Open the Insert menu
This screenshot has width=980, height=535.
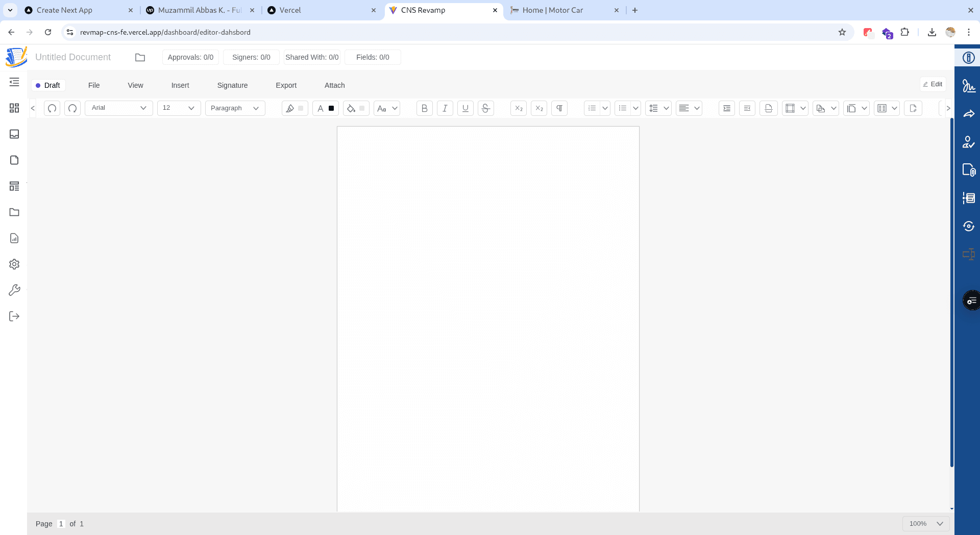pyautogui.click(x=180, y=85)
